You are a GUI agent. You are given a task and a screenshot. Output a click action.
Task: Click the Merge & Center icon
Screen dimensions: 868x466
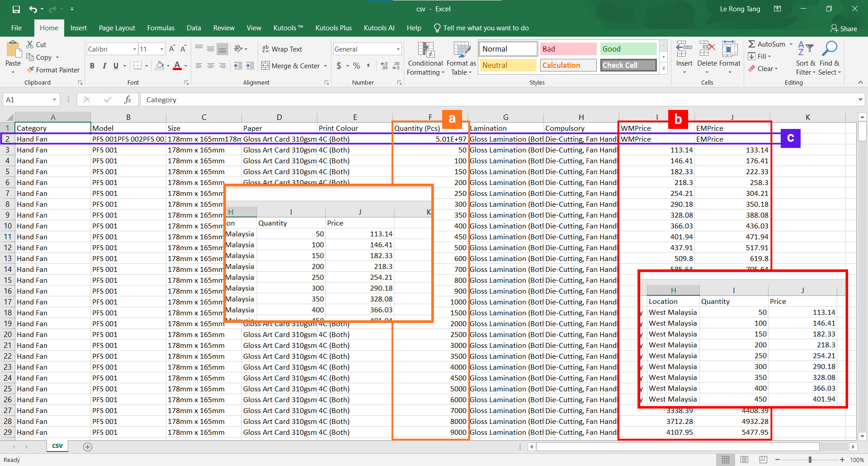point(265,66)
